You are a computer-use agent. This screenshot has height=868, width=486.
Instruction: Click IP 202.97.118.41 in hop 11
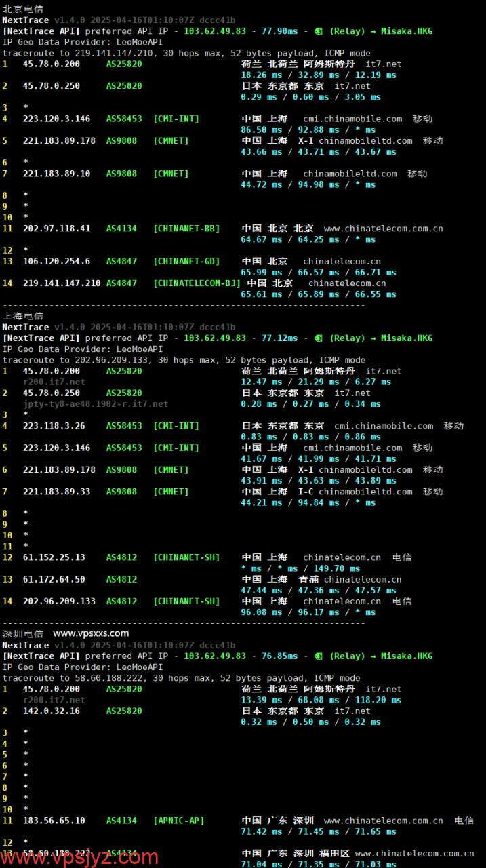(x=56, y=229)
